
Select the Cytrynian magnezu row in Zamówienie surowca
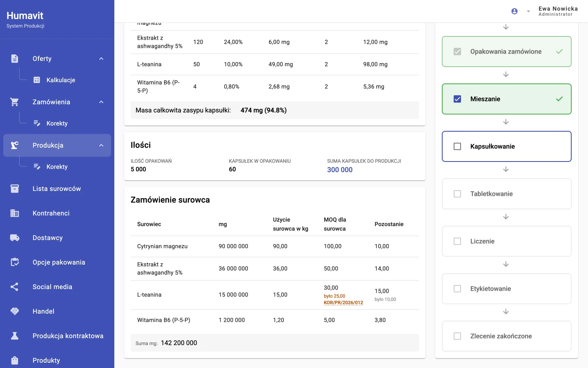click(x=275, y=246)
